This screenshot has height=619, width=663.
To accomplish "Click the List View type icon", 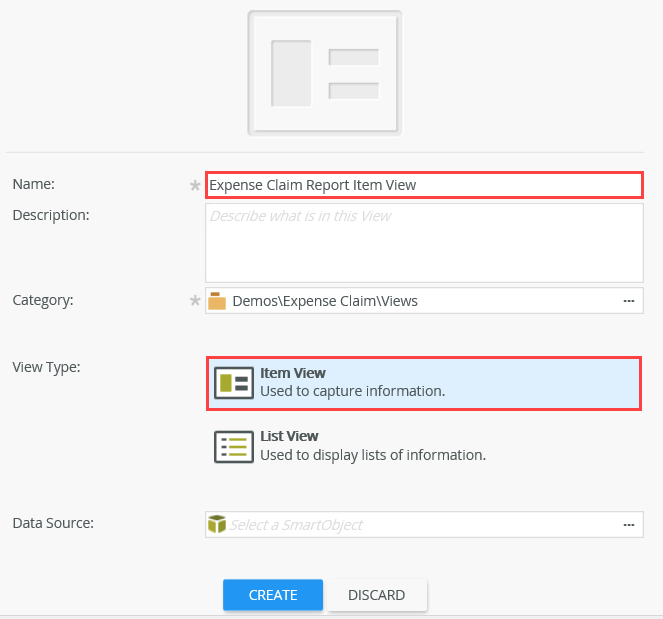I will pyautogui.click(x=233, y=446).
